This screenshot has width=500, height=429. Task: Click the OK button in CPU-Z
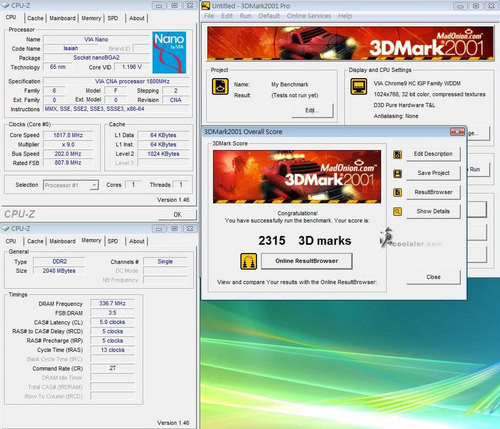point(178,215)
